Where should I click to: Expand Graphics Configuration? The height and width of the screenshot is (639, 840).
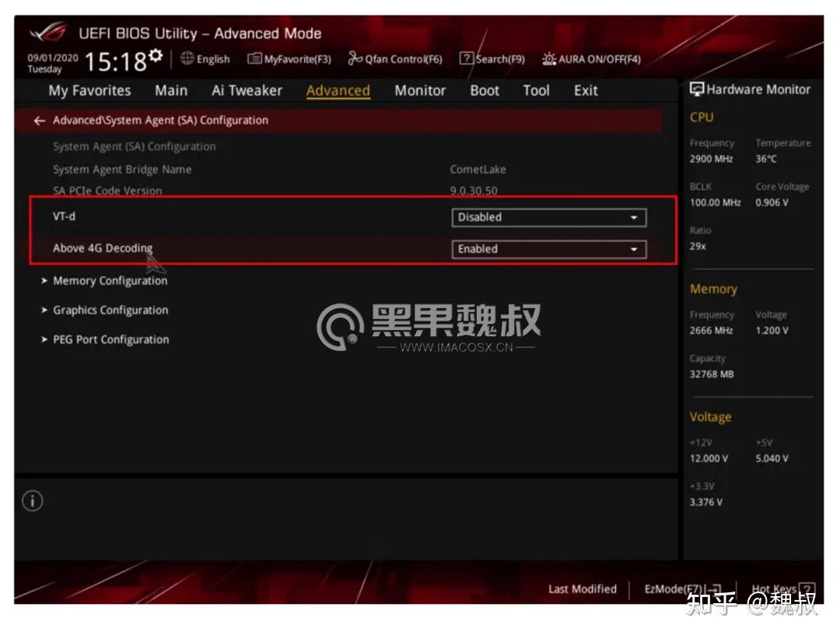click(110, 310)
